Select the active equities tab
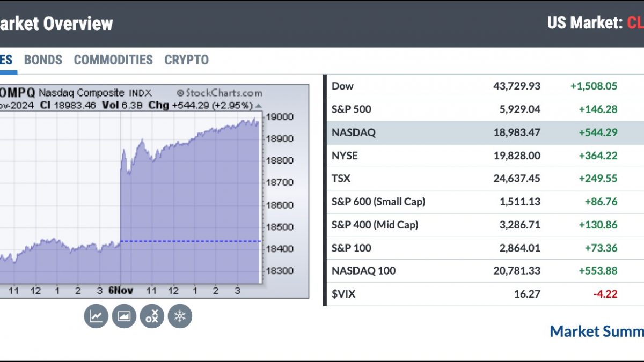 (6, 60)
